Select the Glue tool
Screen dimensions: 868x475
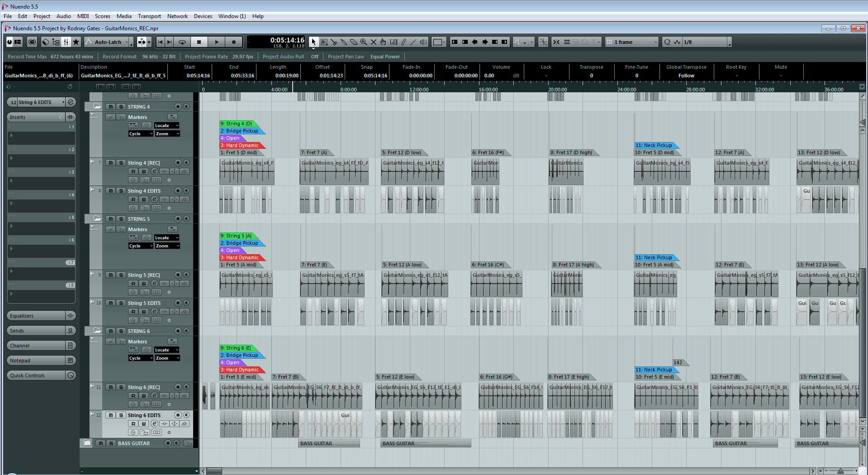pyautogui.click(x=344, y=42)
